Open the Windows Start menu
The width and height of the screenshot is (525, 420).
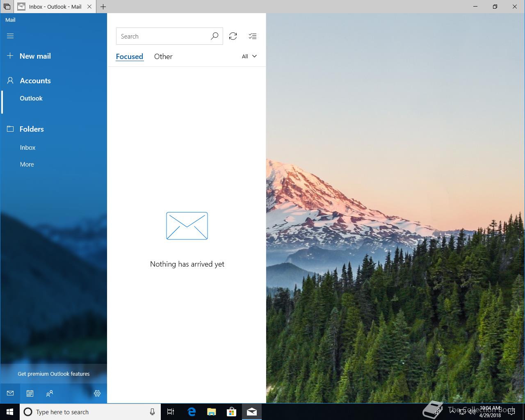pos(10,412)
